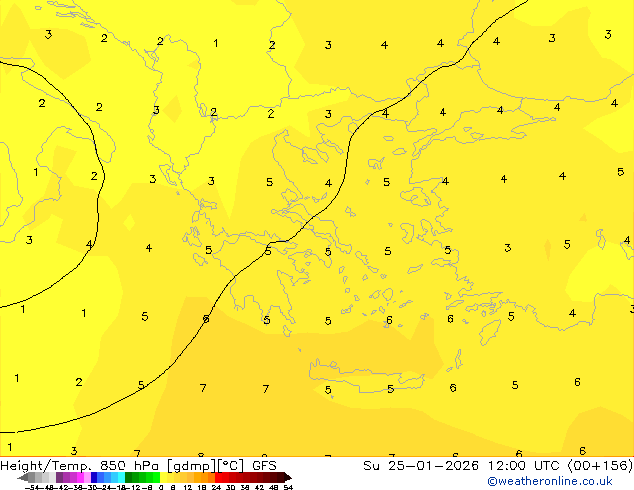Click the dark purple legend swatch
634x490 pixels.
[x=59, y=477]
